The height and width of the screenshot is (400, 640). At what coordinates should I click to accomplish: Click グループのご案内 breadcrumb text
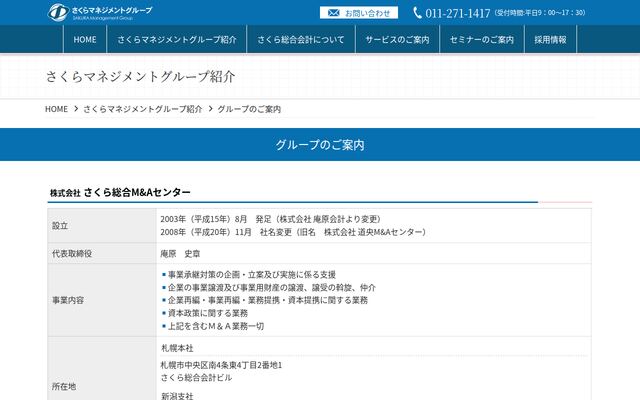click(249, 109)
